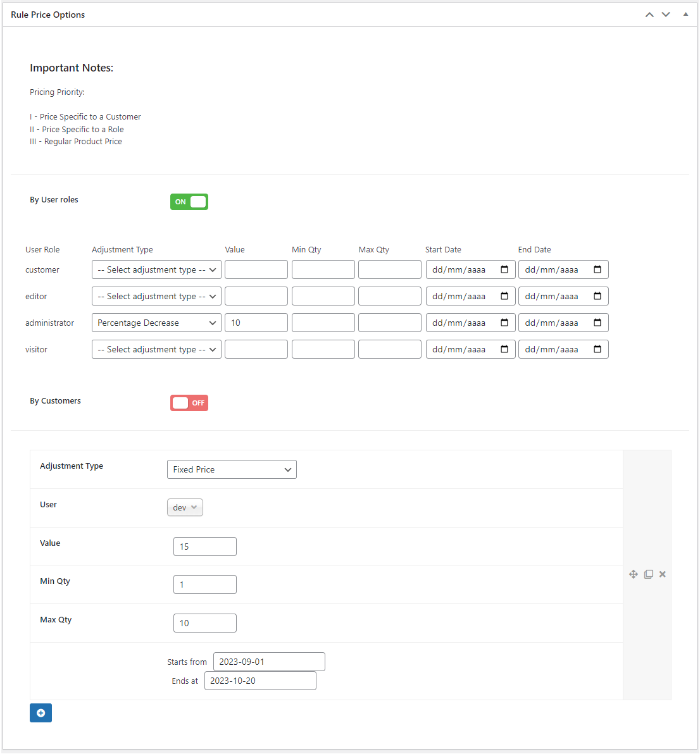Open the dev user selector
The width and height of the screenshot is (700, 754).
pos(185,507)
